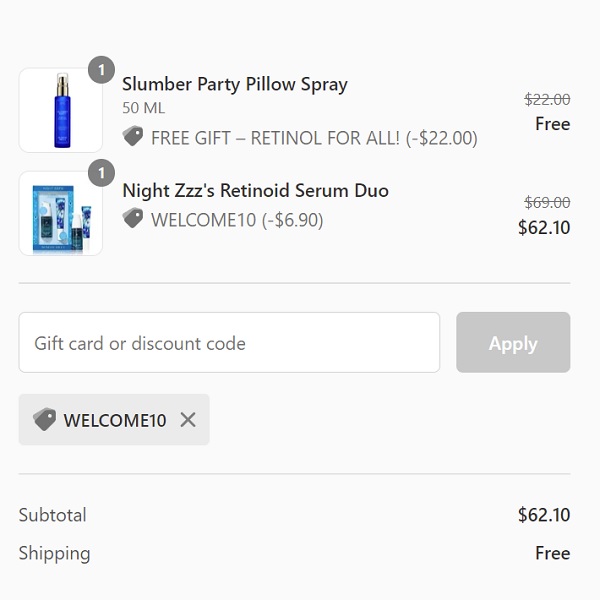Click the Serum Duo's $62.10 discounted price

[544, 228]
